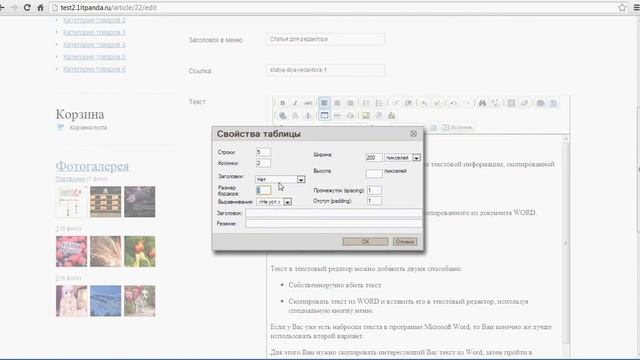Click the Table icon in second toolbar row
Image resolution: width=640 pixels, height=360 pixels.
324,116
